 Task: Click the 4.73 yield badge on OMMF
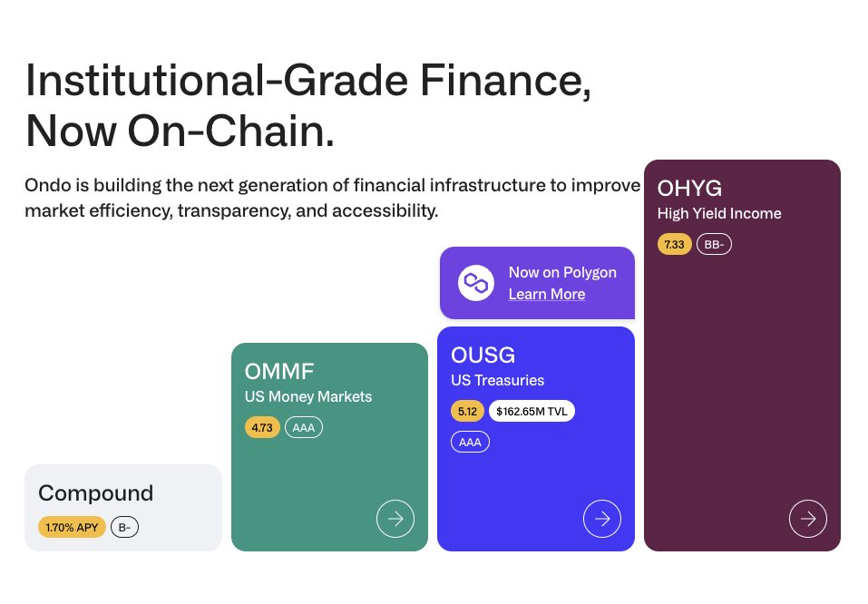pos(262,427)
